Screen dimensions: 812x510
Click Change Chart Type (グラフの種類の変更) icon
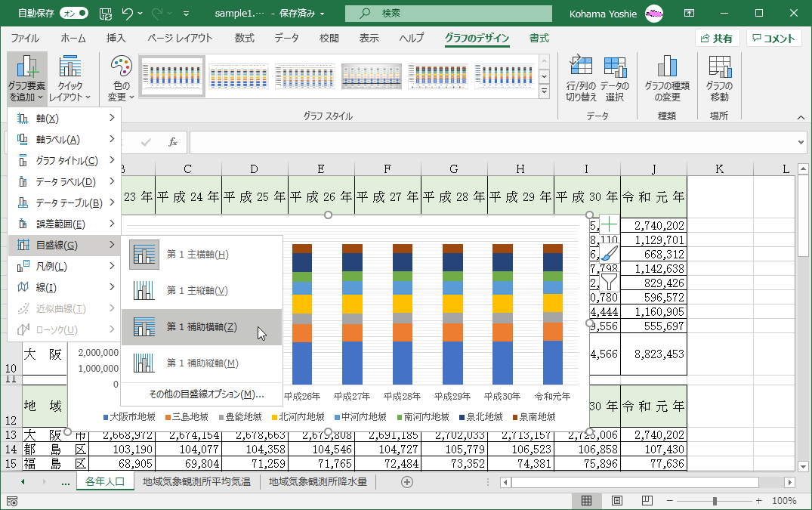666,79
